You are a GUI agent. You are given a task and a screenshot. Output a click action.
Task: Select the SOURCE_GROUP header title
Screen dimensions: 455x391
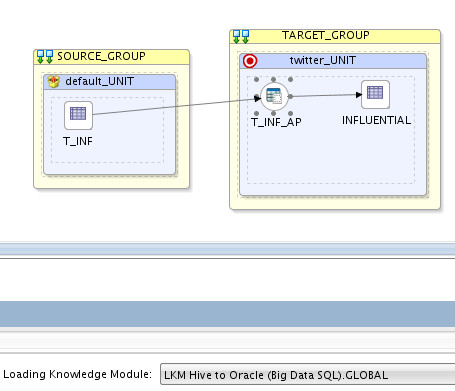coord(101,56)
